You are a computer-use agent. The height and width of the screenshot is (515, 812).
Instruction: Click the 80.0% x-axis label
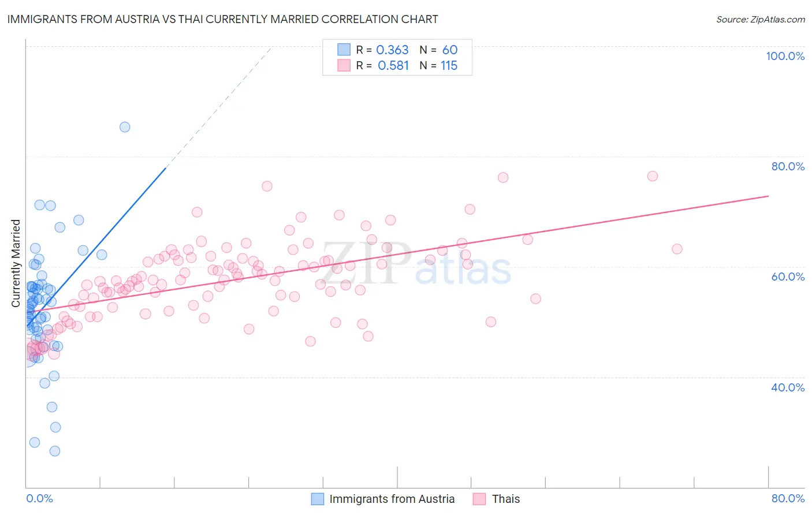pos(788,498)
